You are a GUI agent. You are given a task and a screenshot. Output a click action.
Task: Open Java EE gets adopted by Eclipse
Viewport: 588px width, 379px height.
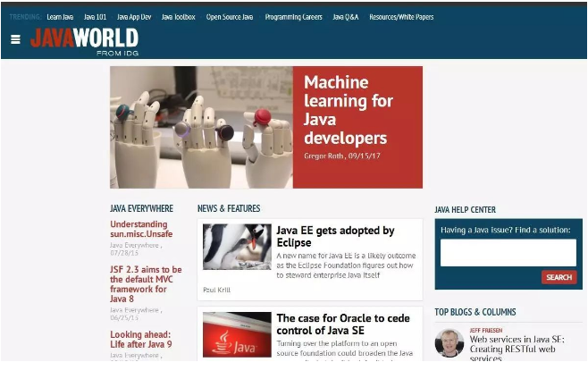click(x=335, y=236)
